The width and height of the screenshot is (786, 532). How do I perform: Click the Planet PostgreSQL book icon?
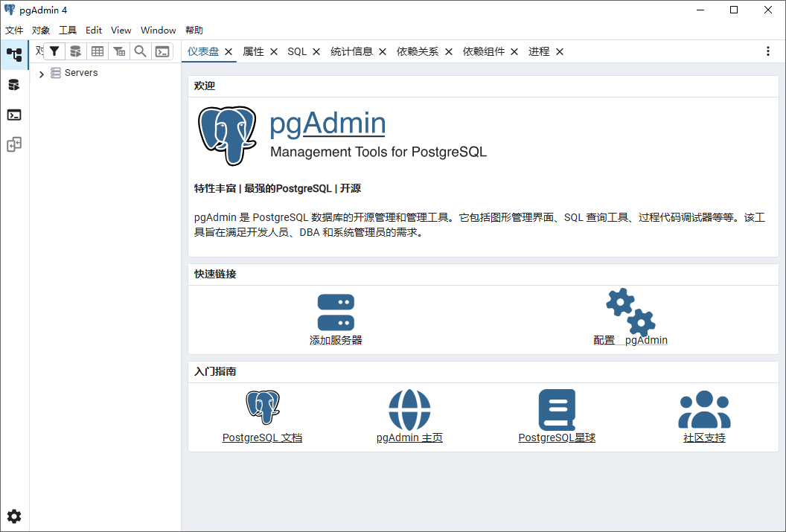557,410
